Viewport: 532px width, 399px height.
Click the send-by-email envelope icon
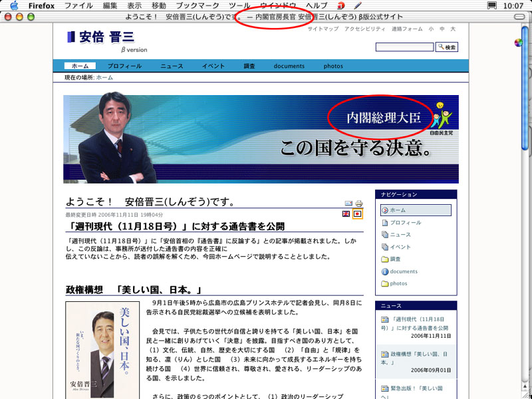click(x=348, y=203)
